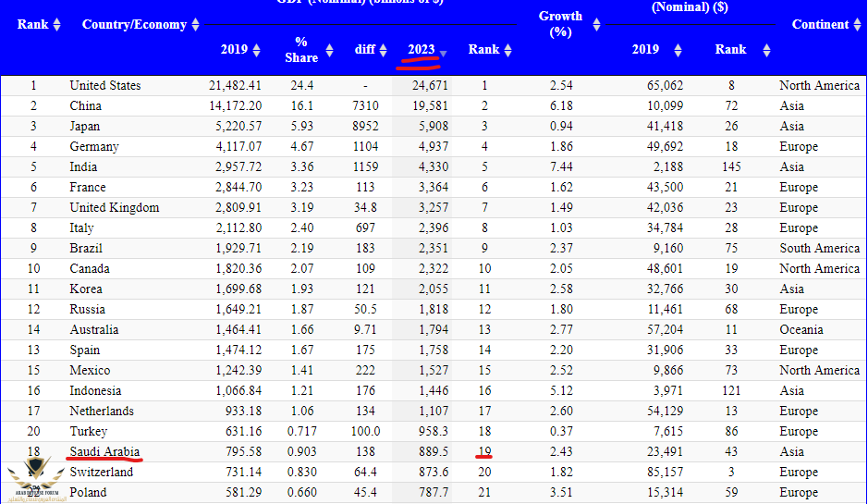Click sort arrows beside the first Rank header

point(57,25)
